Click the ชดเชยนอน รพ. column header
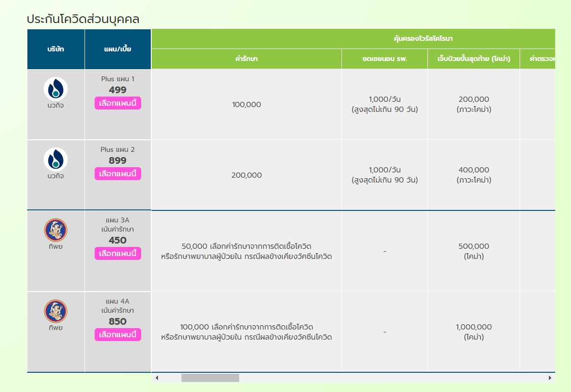This screenshot has width=571, height=392. coord(385,59)
